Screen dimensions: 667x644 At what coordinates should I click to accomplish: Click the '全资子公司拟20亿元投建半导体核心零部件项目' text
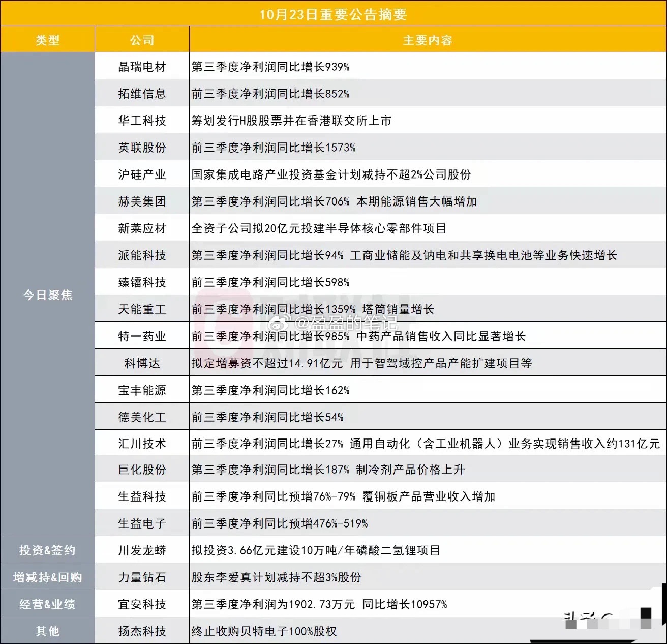[x=319, y=228]
